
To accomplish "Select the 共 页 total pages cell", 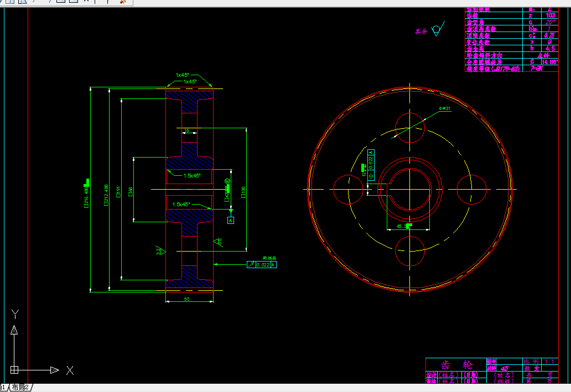I will coord(540,374).
